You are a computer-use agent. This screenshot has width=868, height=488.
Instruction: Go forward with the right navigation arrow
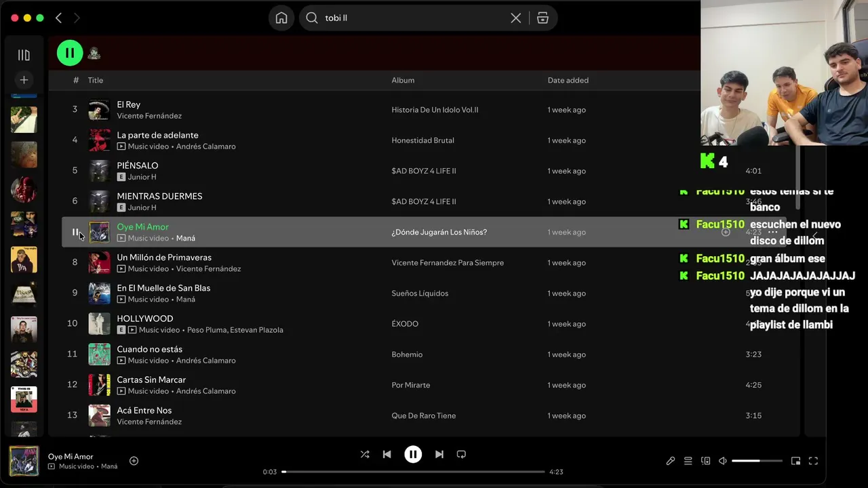(77, 18)
